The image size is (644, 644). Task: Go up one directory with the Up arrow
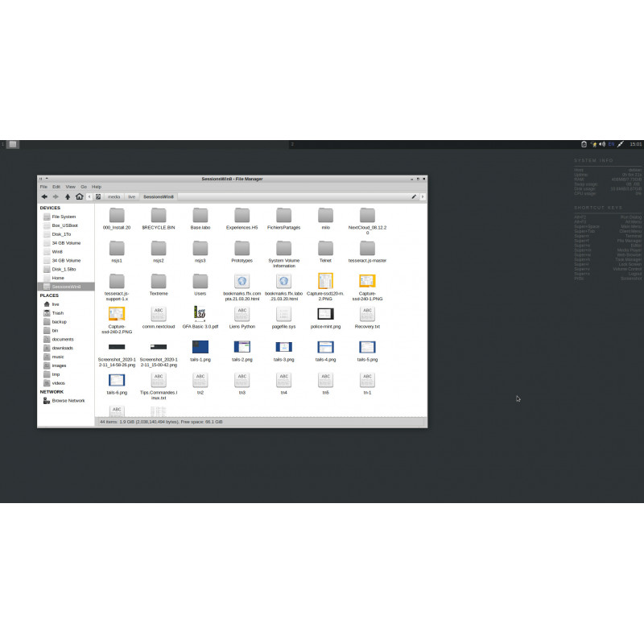[68, 196]
